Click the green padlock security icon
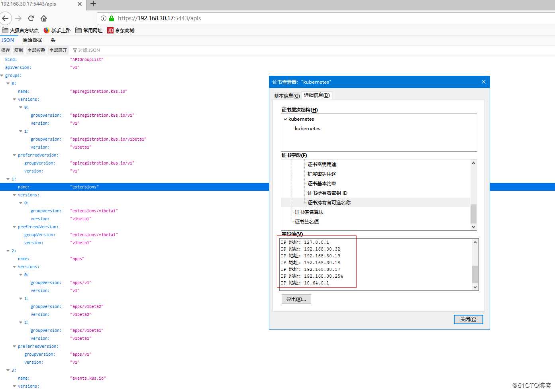555x392 pixels. click(112, 18)
